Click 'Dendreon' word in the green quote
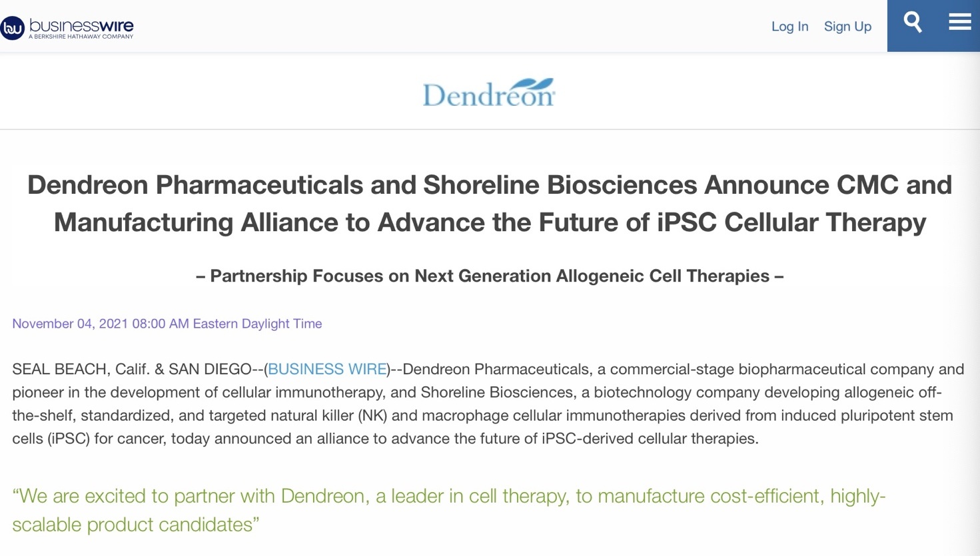This screenshot has height=556, width=980. click(x=322, y=496)
